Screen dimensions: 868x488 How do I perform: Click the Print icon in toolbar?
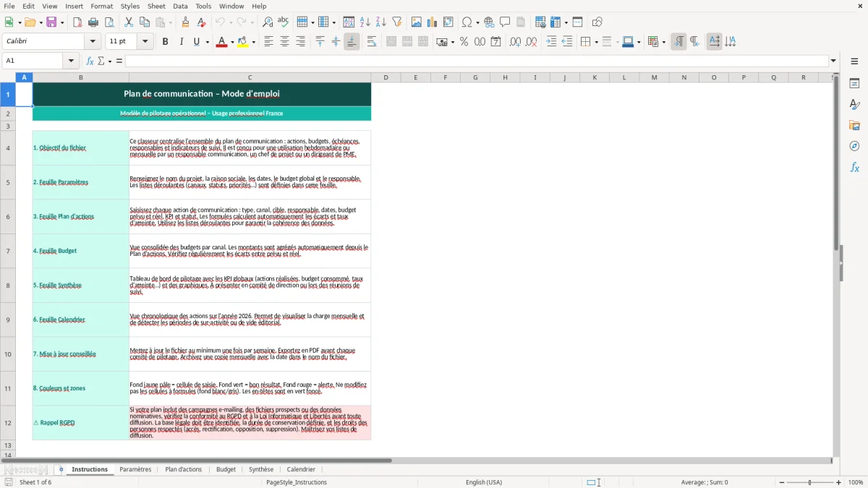pos(93,22)
